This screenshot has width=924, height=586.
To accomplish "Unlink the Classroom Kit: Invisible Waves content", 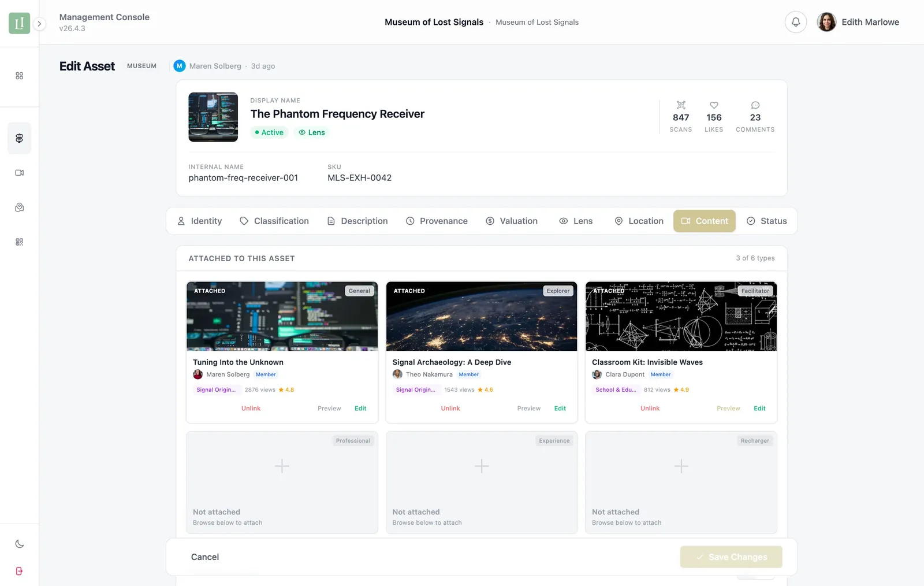I will [650, 408].
